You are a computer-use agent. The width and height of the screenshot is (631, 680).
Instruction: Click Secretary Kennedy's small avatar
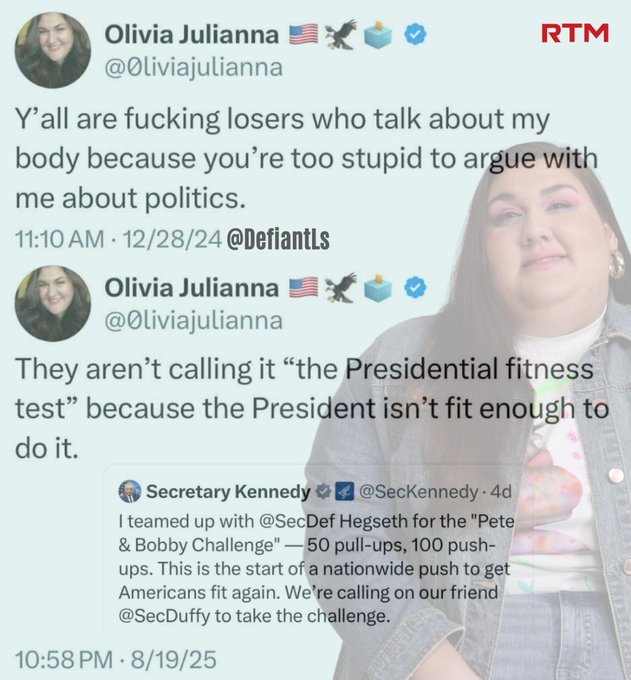tap(130, 491)
